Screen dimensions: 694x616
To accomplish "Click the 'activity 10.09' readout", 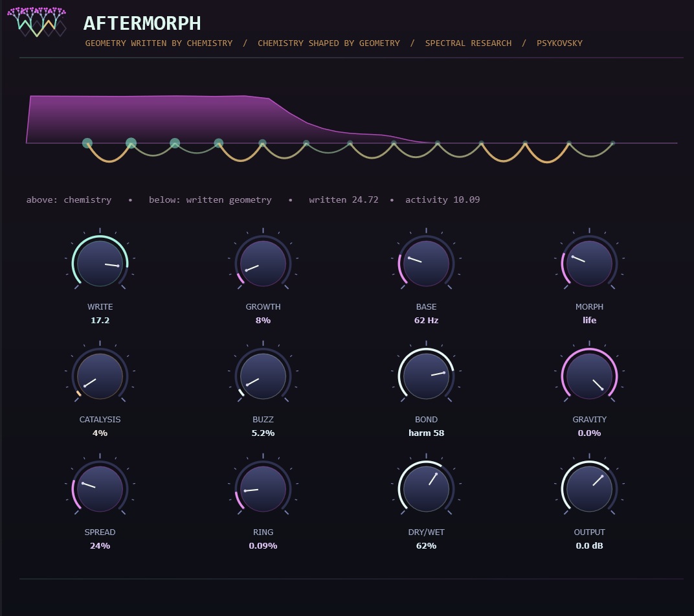I will click(443, 200).
